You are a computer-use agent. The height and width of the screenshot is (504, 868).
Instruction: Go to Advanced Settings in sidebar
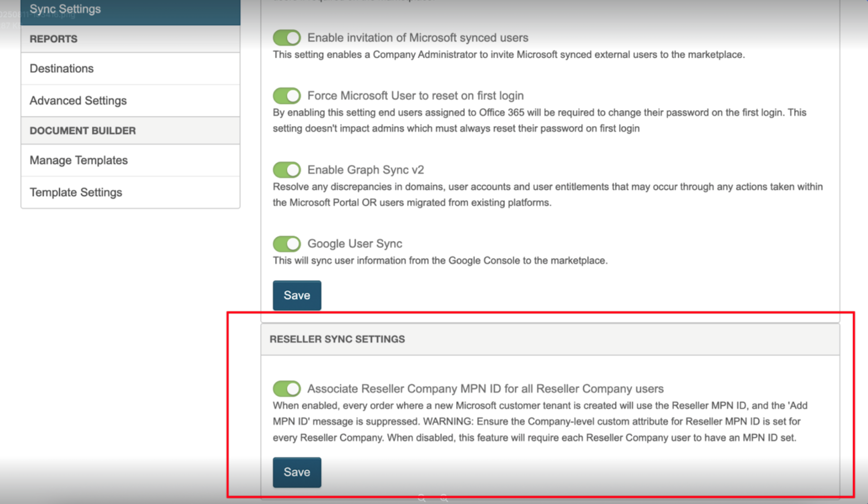pyautogui.click(x=78, y=100)
